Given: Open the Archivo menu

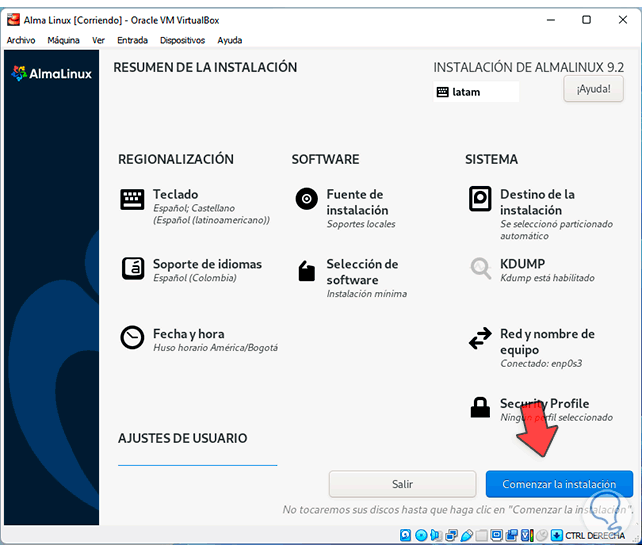Looking at the screenshot, I should click(x=21, y=40).
